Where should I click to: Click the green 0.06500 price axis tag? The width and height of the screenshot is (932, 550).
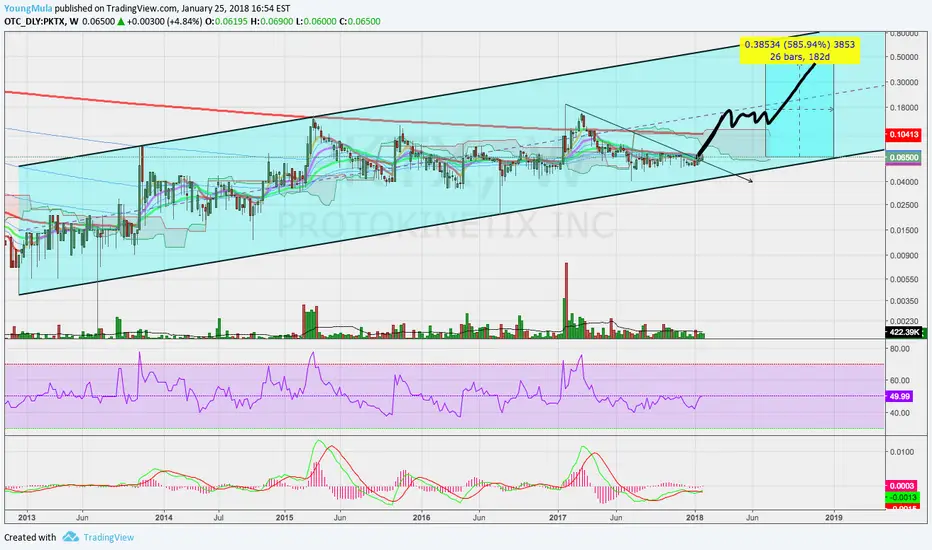[x=903, y=158]
